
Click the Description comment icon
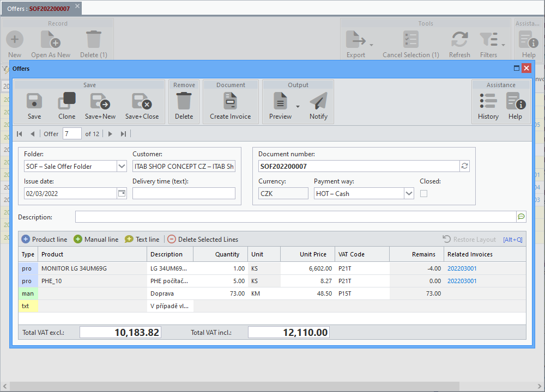pos(521,217)
